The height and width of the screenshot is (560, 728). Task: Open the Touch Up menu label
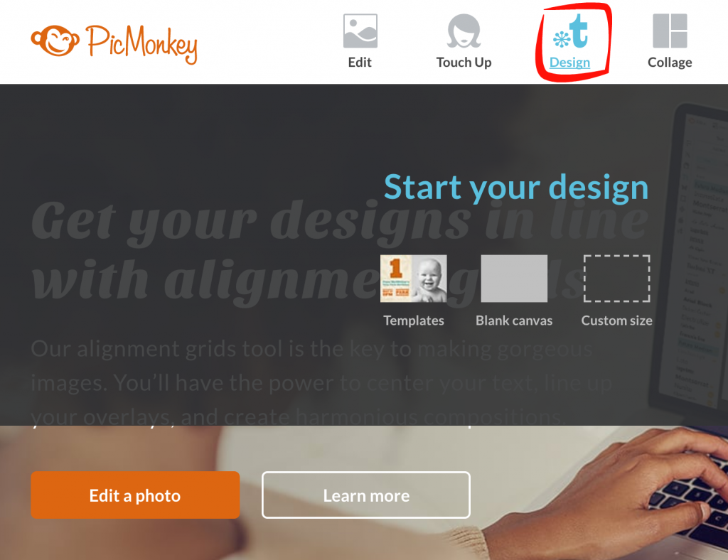click(464, 62)
